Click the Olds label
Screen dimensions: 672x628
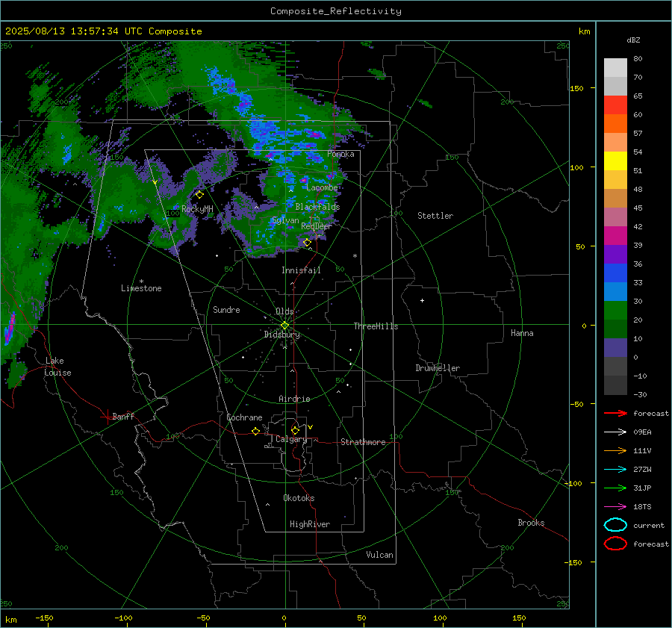pyautogui.click(x=284, y=311)
